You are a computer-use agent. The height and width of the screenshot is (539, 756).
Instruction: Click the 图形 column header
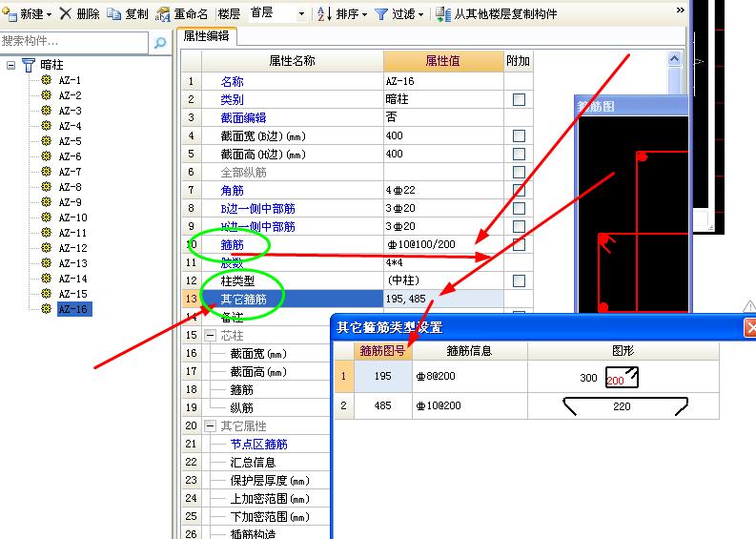click(x=623, y=351)
